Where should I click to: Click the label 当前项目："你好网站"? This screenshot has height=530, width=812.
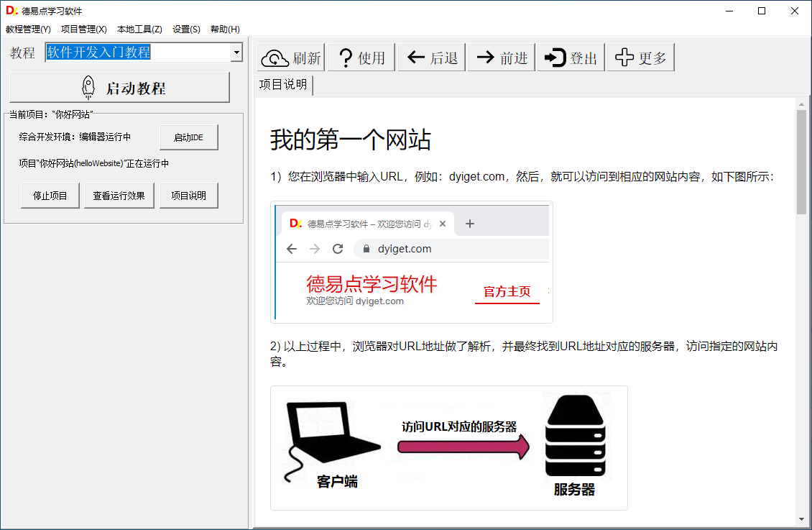(x=51, y=114)
